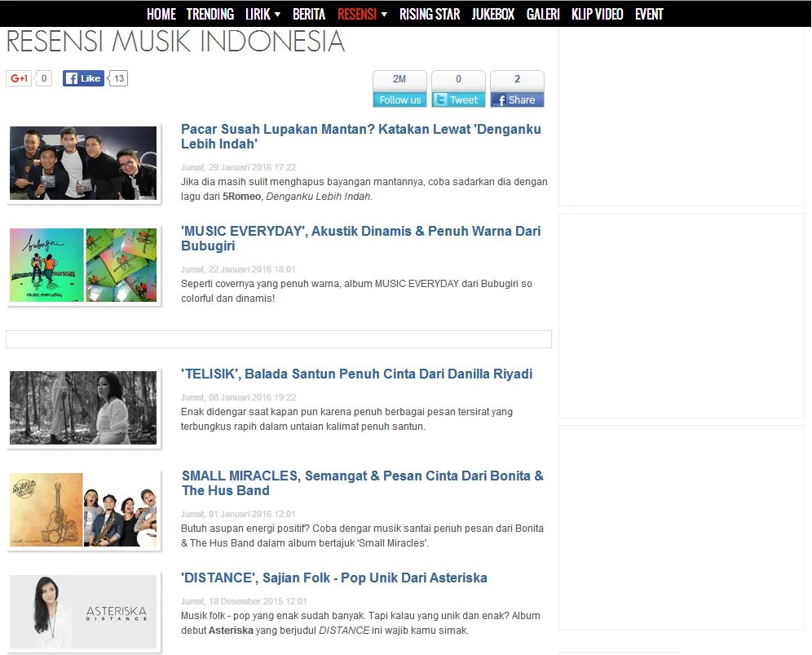Click the Facebook Share button
The image size is (812, 655).
click(x=517, y=100)
